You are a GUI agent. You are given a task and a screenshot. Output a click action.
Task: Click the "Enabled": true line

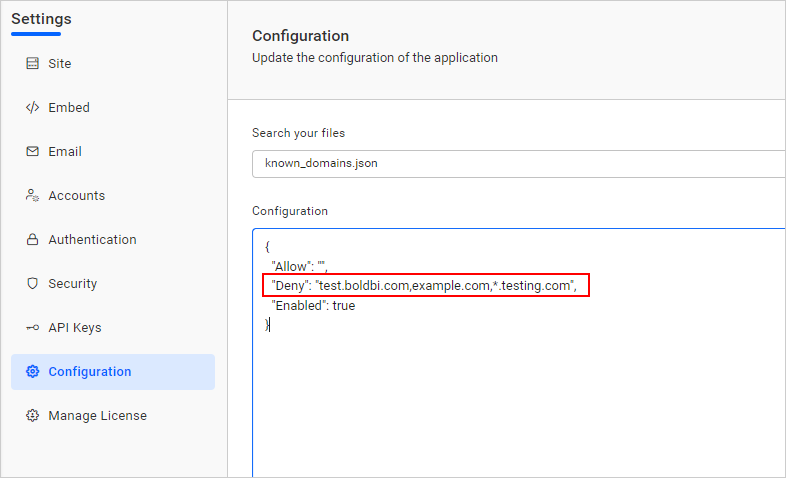[x=313, y=306]
